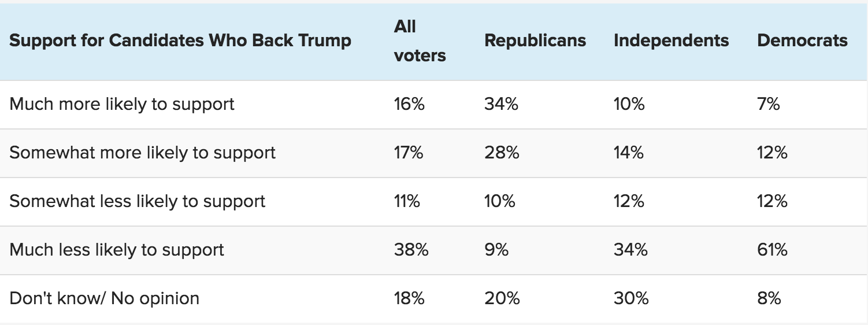Select the "Much more likely to support" row label
The width and height of the screenshot is (868, 325).
tap(122, 104)
